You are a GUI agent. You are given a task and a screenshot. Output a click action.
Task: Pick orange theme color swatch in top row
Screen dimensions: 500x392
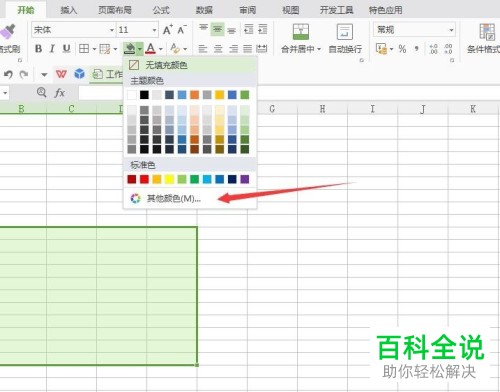pyautogui.click(x=194, y=95)
